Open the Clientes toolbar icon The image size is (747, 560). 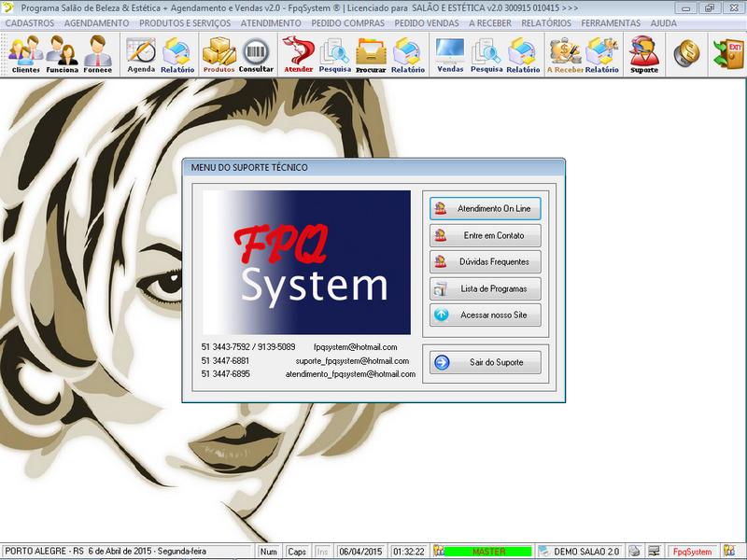click(25, 54)
